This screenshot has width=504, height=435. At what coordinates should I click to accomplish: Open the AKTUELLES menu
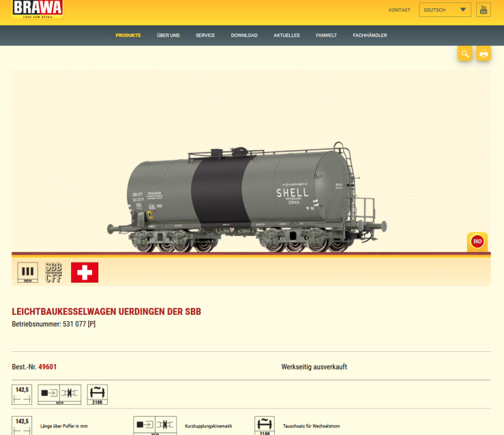(x=287, y=35)
